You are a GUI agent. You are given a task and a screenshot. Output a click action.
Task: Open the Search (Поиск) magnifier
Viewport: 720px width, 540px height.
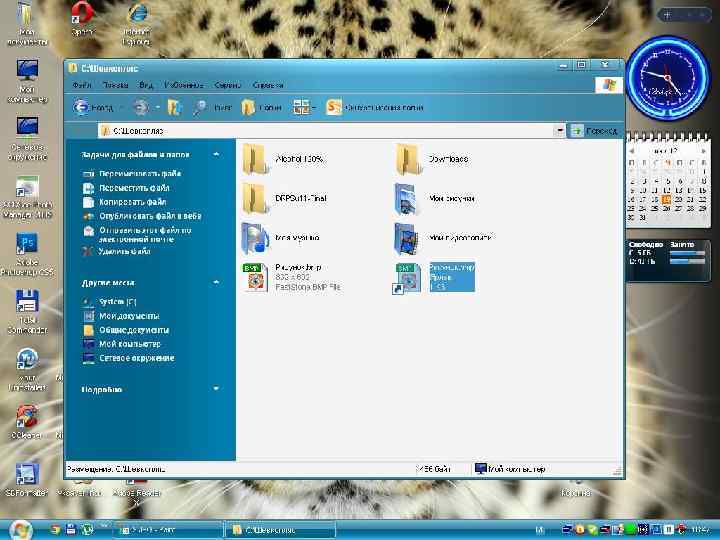[212, 107]
